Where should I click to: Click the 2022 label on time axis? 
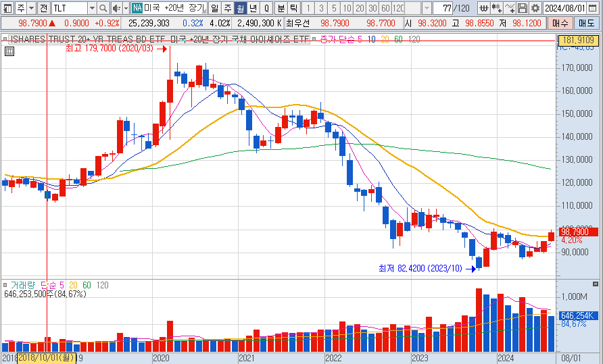pos(333,358)
